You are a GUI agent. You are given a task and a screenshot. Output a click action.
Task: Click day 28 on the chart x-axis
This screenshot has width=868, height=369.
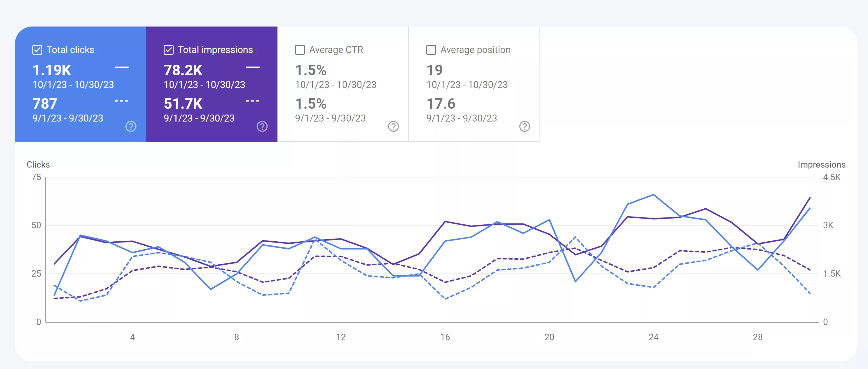(757, 337)
